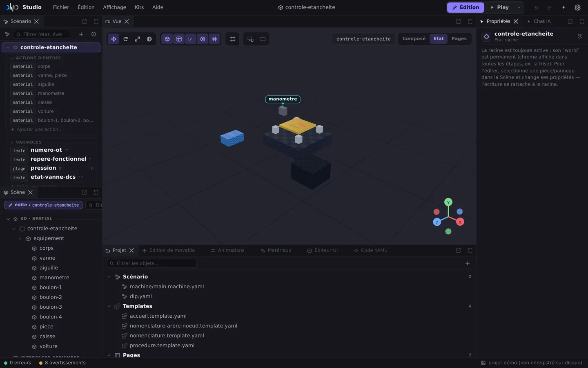588x368 pixels.
Task: Open the Affichage menu
Action: tap(114, 7)
